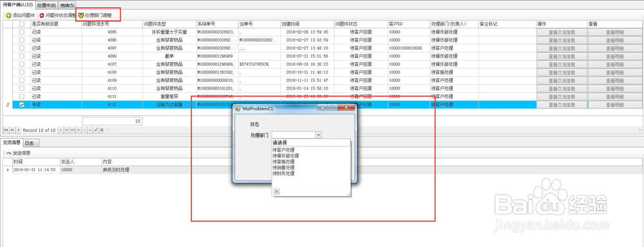Click the 处理部门 combo box text field

click(x=293, y=134)
